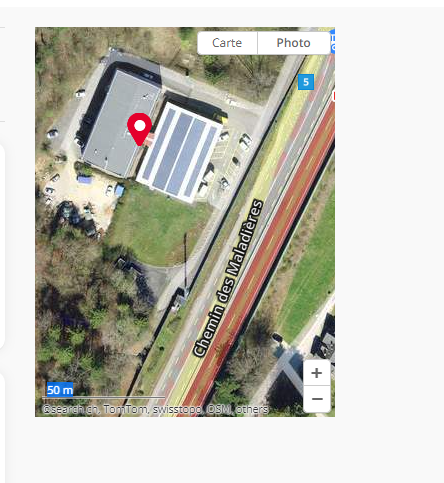Click the blue tarp in the gravel yard
This screenshot has height=483, width=444.
point(84,180)
